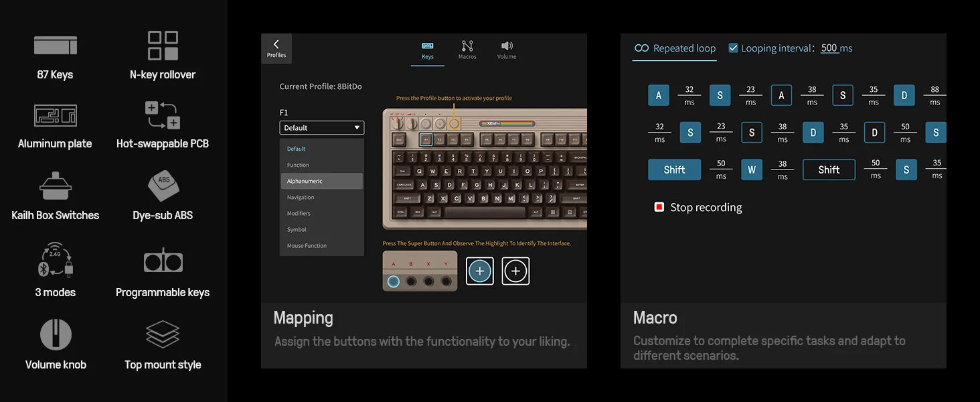The image size is (980, 402).
Task: Enable the Looping interval checkbox
Action: pos(732,48)
